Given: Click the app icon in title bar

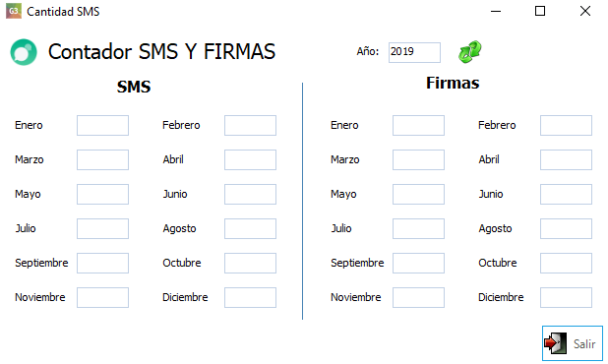Looking at the screenshot, I should (x=14, y=11).
